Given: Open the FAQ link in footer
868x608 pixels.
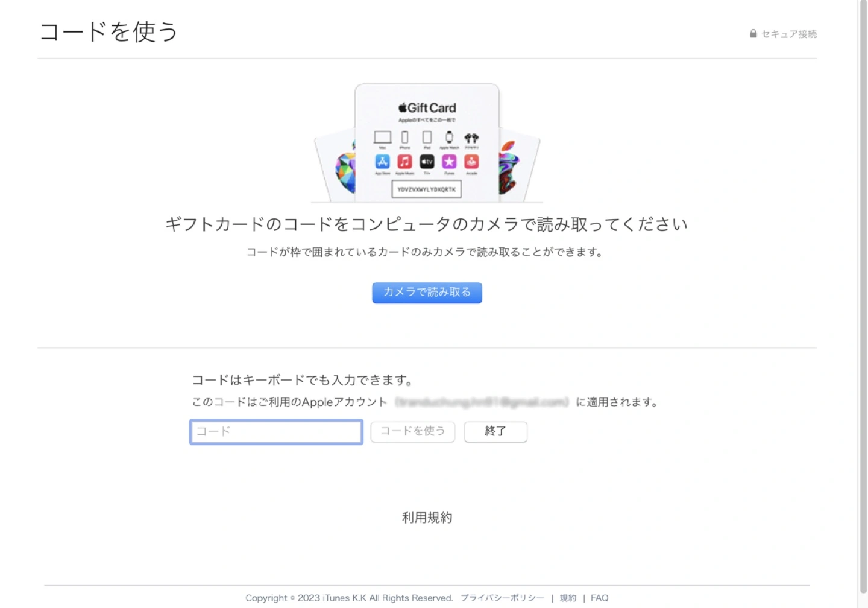Looking at the screenshot, I should (599, 598).
